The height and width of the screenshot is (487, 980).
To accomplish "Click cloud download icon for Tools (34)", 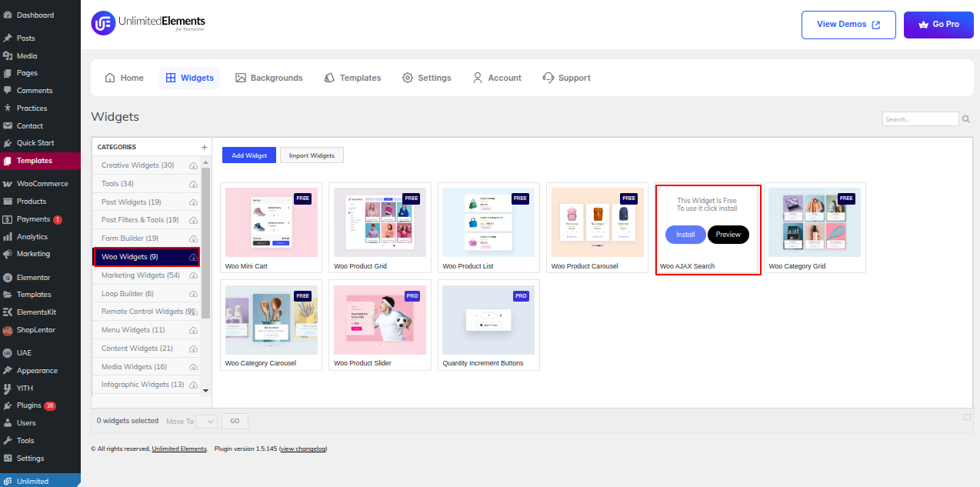I will (193, 185).
